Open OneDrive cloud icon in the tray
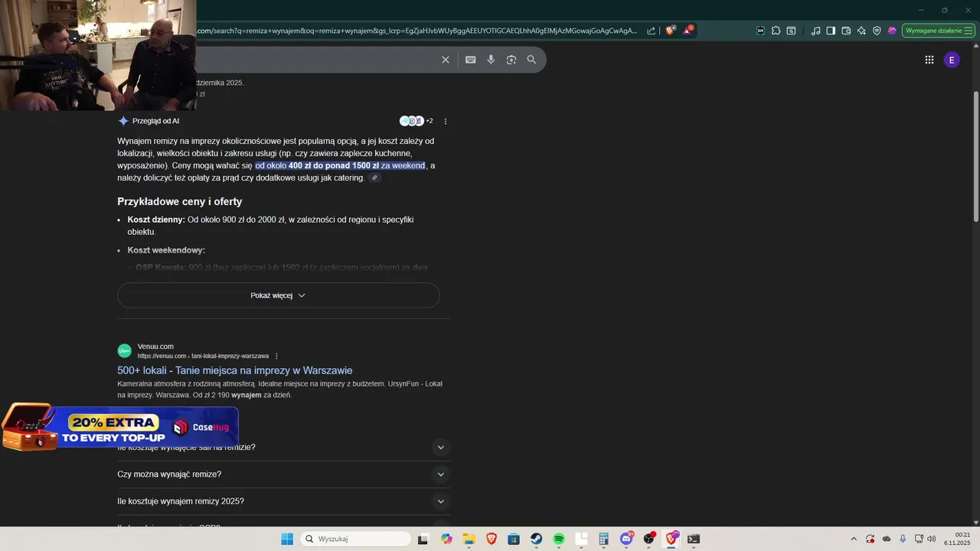 [x=887, y=539]
